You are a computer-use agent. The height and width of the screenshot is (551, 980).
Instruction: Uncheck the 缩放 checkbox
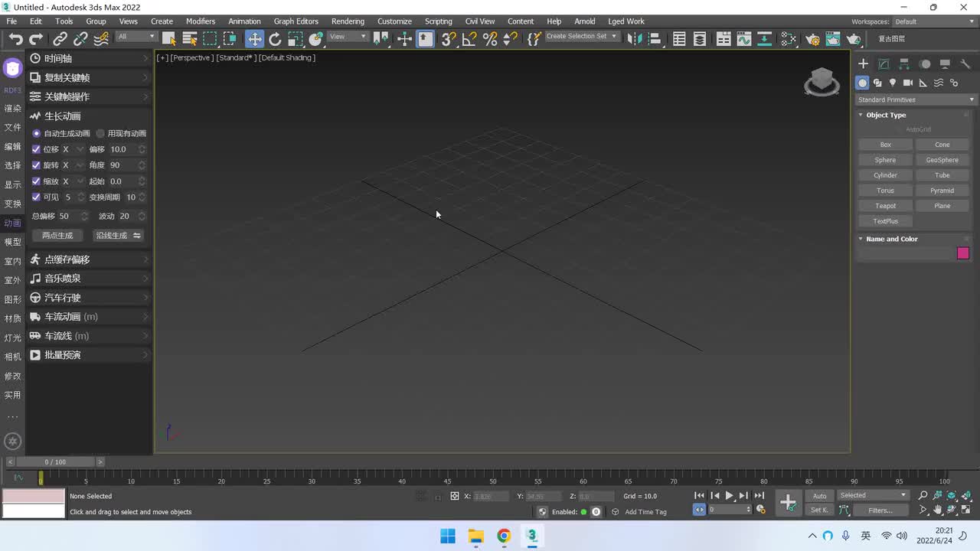(x=36, y=181)
